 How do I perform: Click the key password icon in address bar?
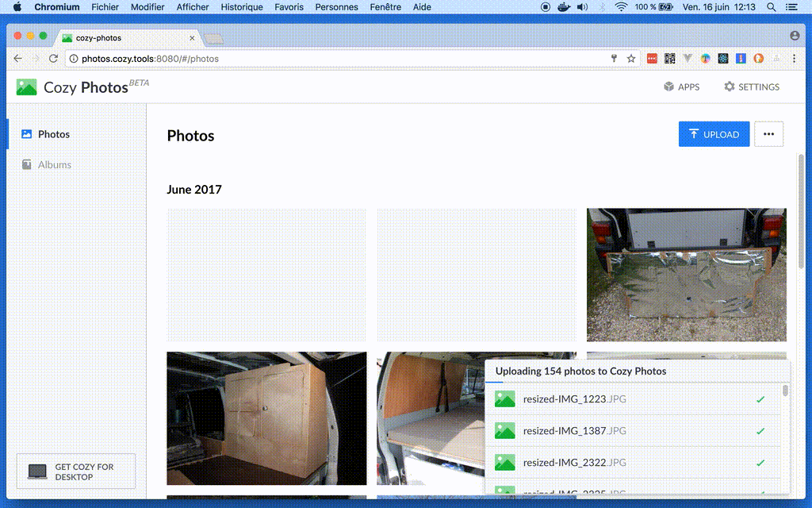(x=615, y=59)
